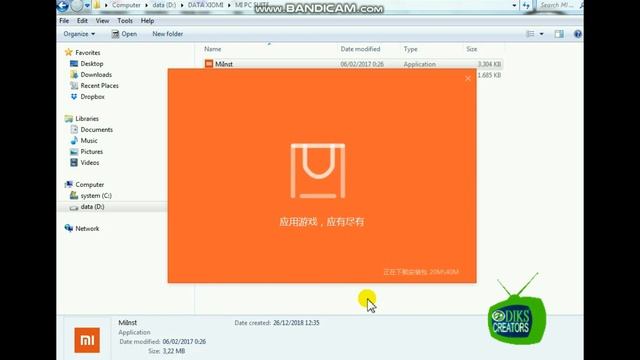This screenshot has height=360, width=640.
Task: Click the MiInst application file icon
Action: tap(209, 64)
